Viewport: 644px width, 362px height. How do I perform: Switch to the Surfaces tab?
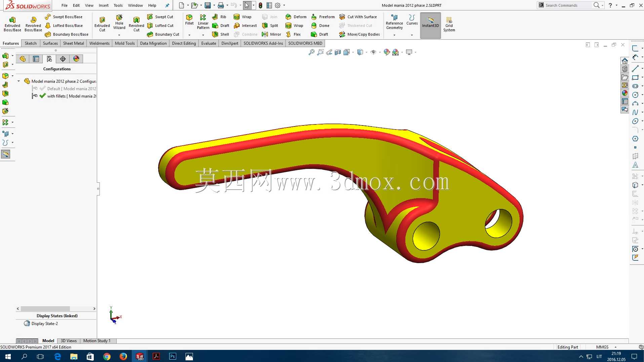[50, 43]
